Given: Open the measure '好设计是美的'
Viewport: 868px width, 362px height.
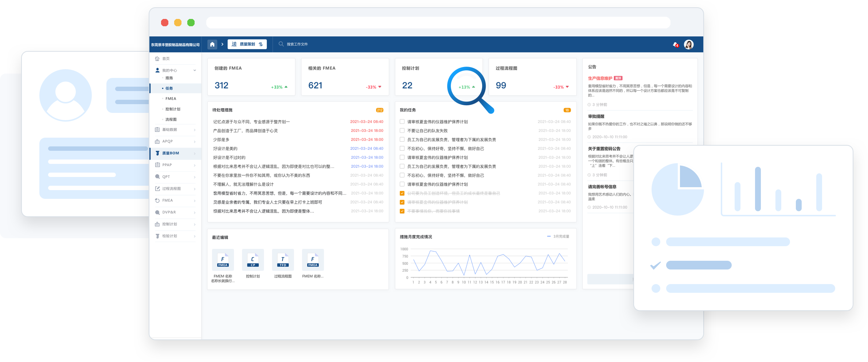Looking at the screenshot, I should point(225,149).
